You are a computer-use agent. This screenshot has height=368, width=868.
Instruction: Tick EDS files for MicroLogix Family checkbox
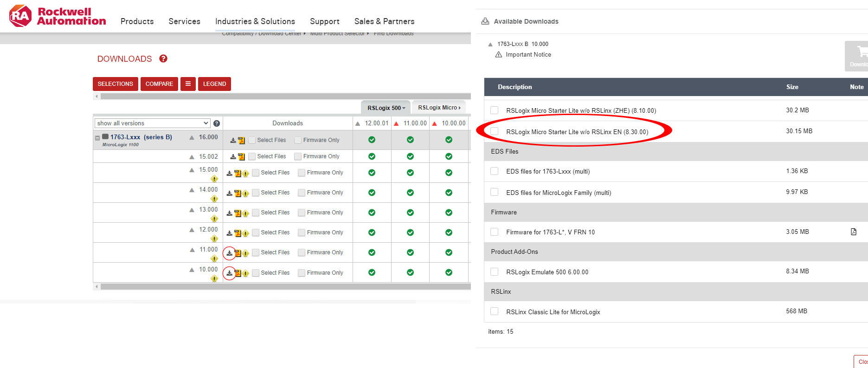(495, 192)
